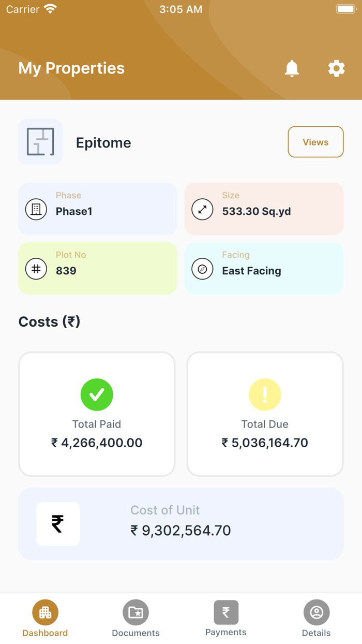Open notifications bell icon

click(x=292, y=68)
